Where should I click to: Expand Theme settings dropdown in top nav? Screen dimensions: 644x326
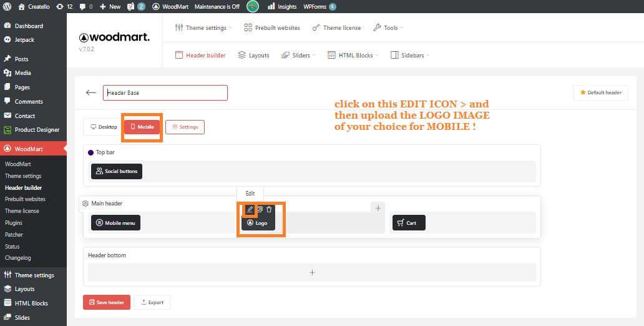203,28
